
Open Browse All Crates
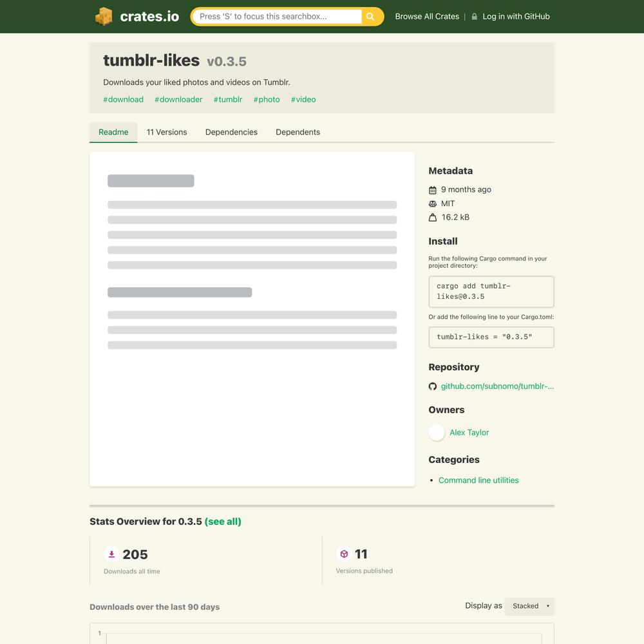click(x=427, y=17)
